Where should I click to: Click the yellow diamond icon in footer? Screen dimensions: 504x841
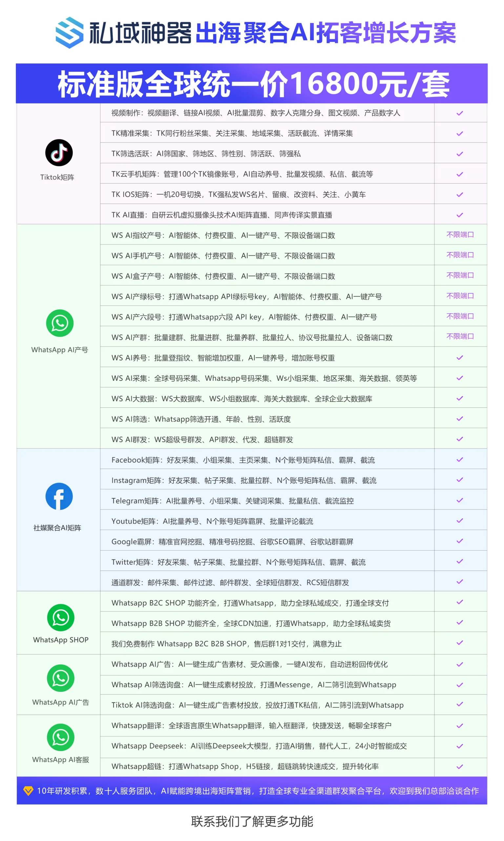(x=28, y=791)
